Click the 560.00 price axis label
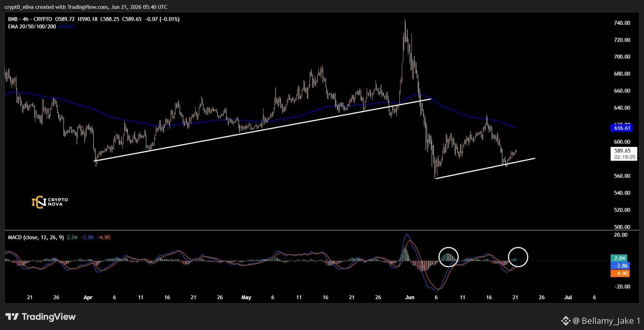 (622, 176)
